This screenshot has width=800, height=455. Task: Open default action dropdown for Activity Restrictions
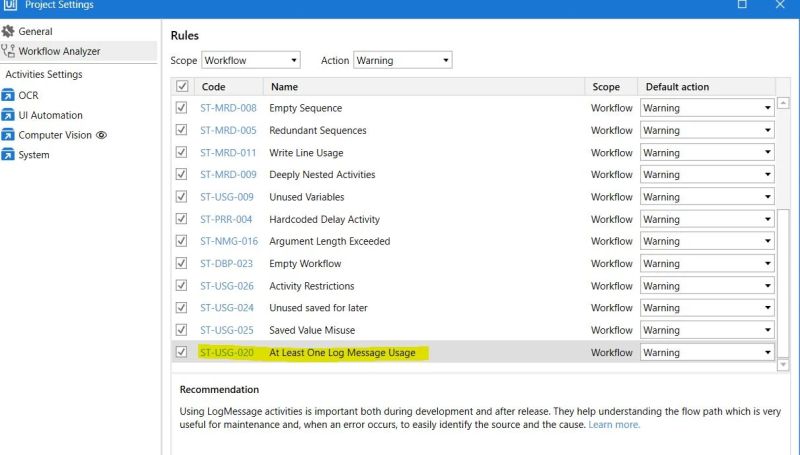pos(707,286)
